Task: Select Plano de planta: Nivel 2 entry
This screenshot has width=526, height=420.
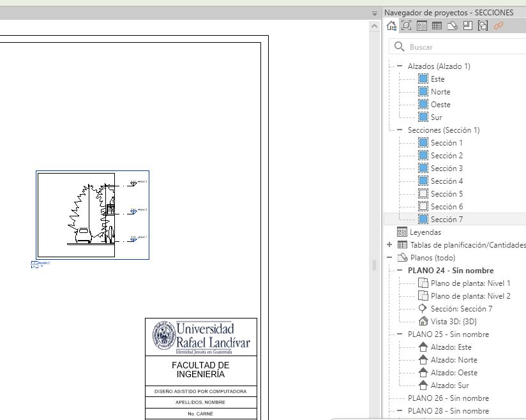Action: (470, 296)
